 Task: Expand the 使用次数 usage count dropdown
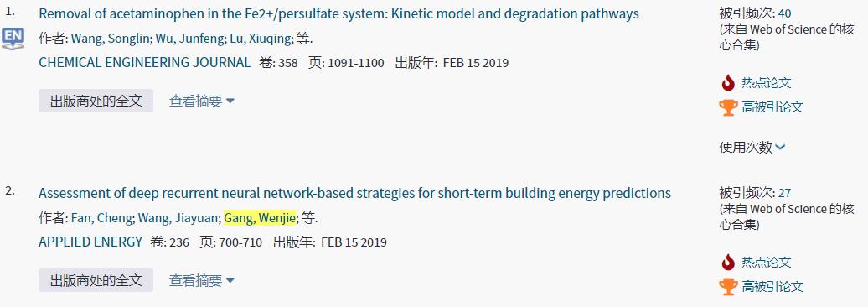click(x=752, y=147)
